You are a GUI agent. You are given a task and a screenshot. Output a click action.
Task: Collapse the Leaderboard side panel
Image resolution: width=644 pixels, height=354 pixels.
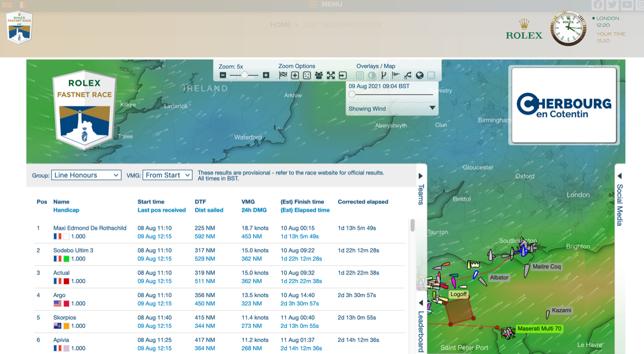click(x=421, y=325)
